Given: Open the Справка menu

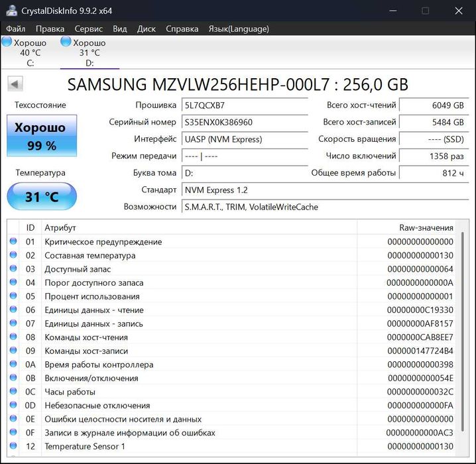Looking at the screenshot, I should pos(182,29).
